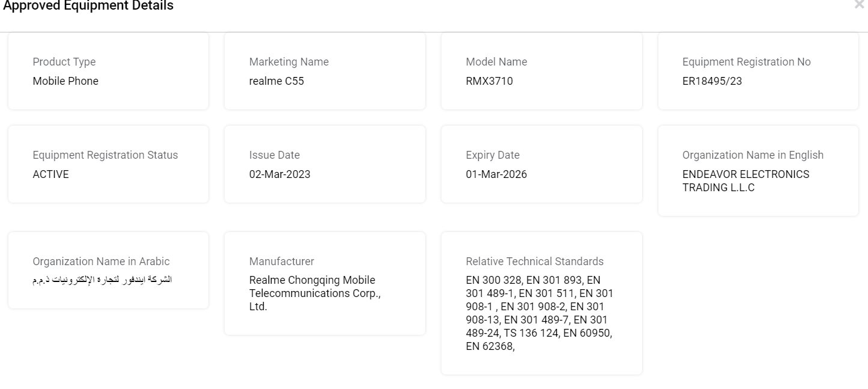Click ENDEAVOR ELECTRONICS TRADING L.L.C organization name
The image size is (868, 389).
point(746,181)
